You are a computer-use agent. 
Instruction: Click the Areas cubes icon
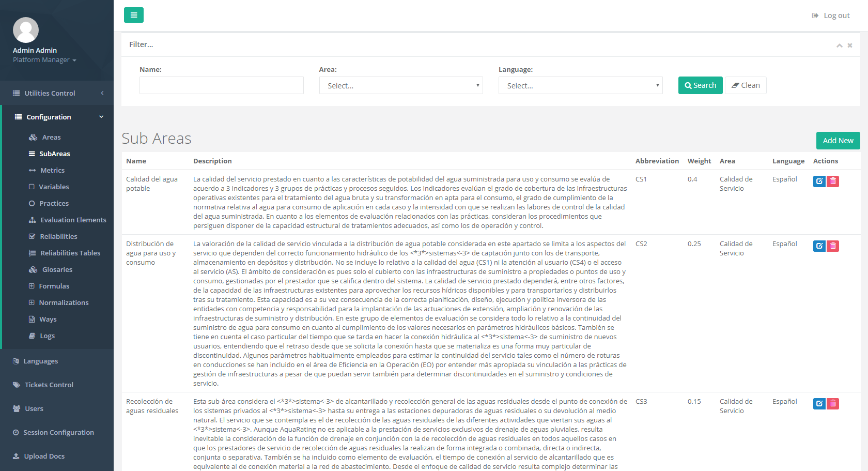[33, 137]
